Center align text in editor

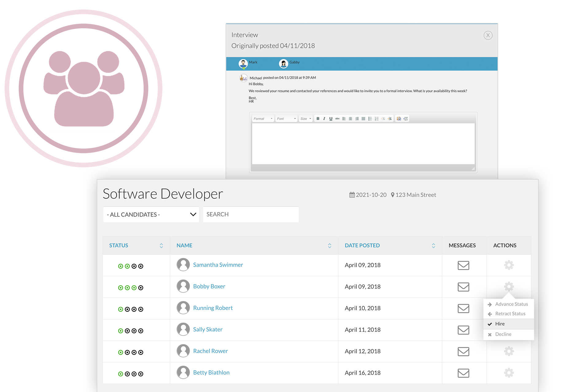[350, 119]
